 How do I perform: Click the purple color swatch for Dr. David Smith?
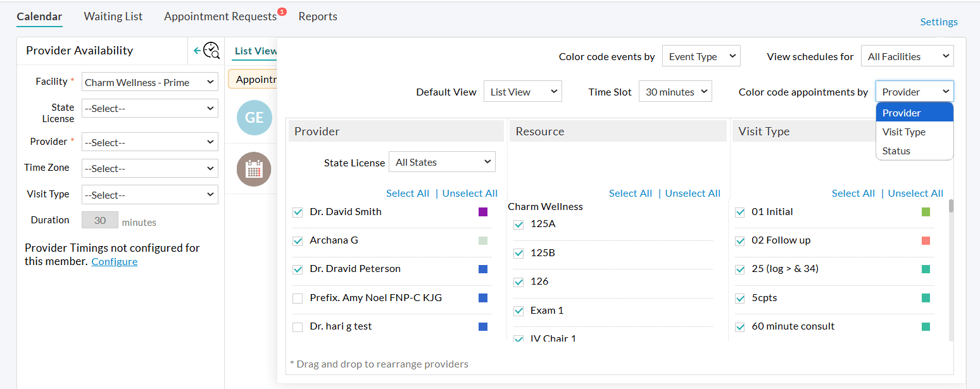pos(483,212)
